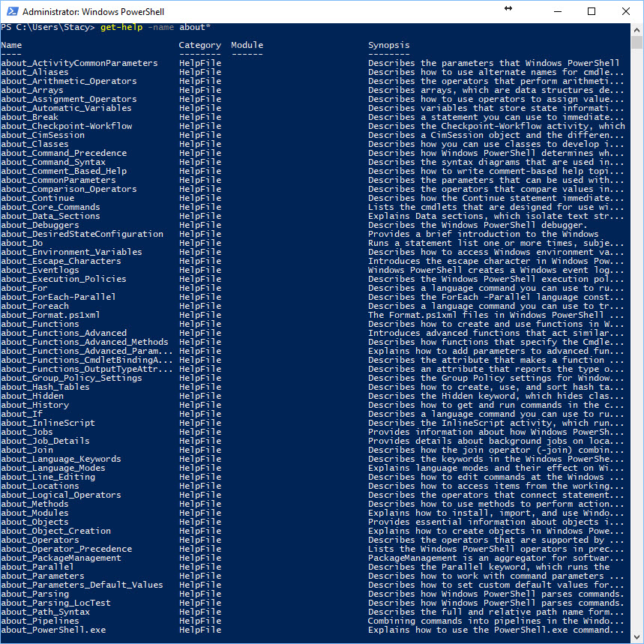Click about_ForEach-Parallel entry
The image size is (644, 644).
pyautogui.click(x=58, y=298)
